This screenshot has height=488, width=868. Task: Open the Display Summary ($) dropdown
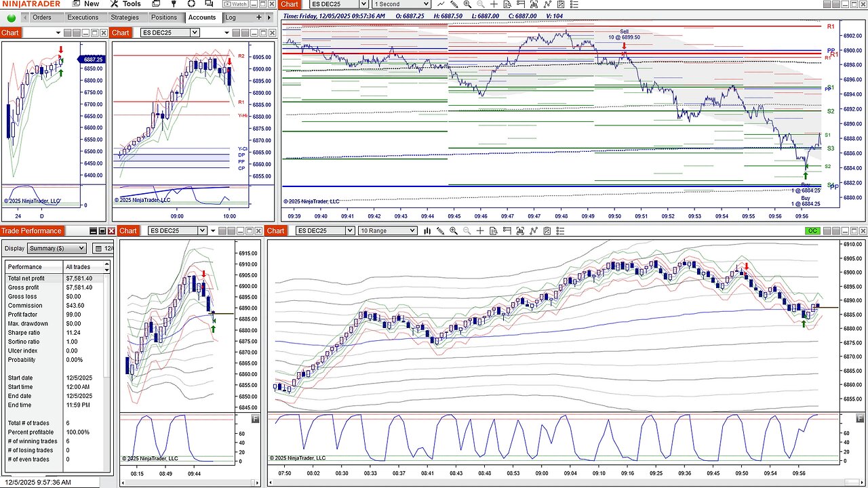(x=58, y=248)
